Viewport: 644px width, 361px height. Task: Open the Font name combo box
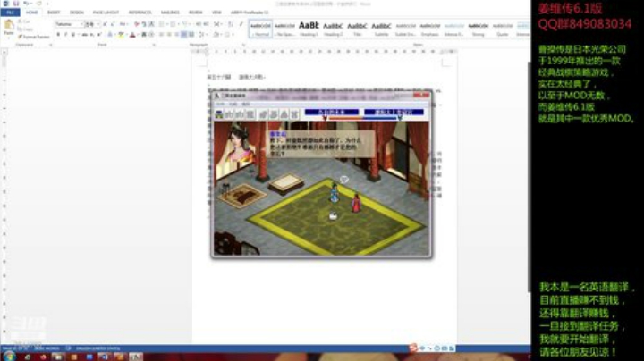[x=69, y=24]
